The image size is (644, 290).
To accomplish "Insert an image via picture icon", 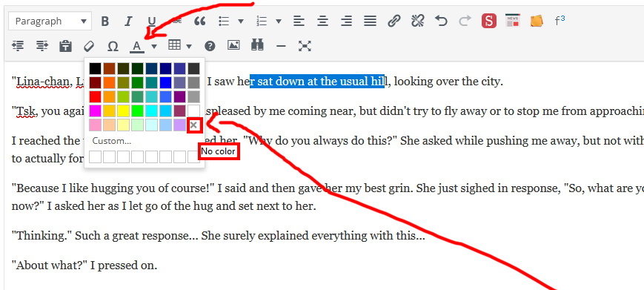I will coord(233,45).
